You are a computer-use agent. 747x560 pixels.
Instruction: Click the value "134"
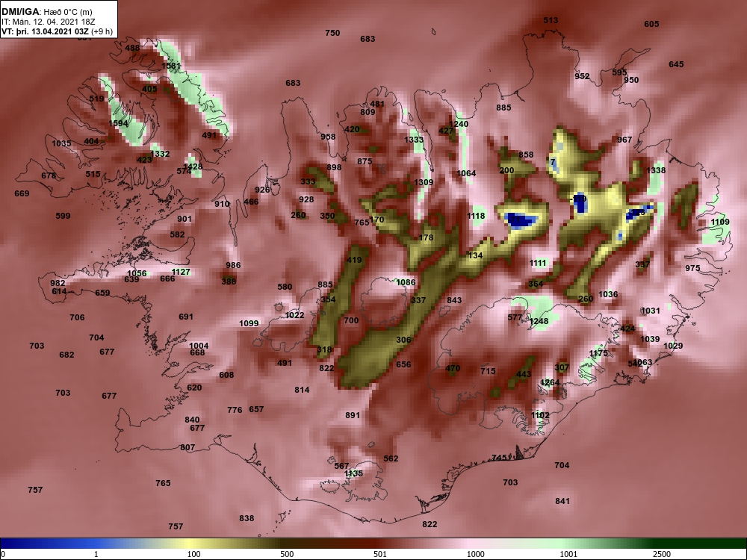pyautogui.click(x=475, y=255)
